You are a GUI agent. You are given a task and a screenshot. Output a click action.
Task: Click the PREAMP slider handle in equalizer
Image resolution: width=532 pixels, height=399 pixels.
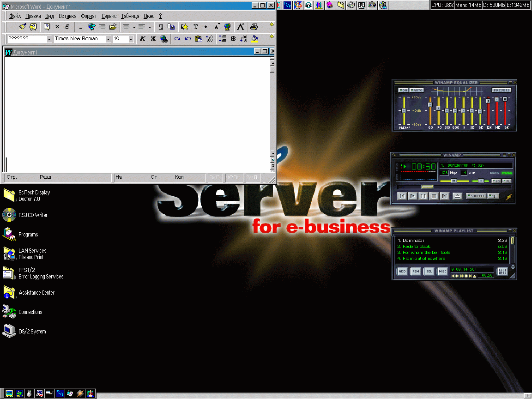pos(404,111)
